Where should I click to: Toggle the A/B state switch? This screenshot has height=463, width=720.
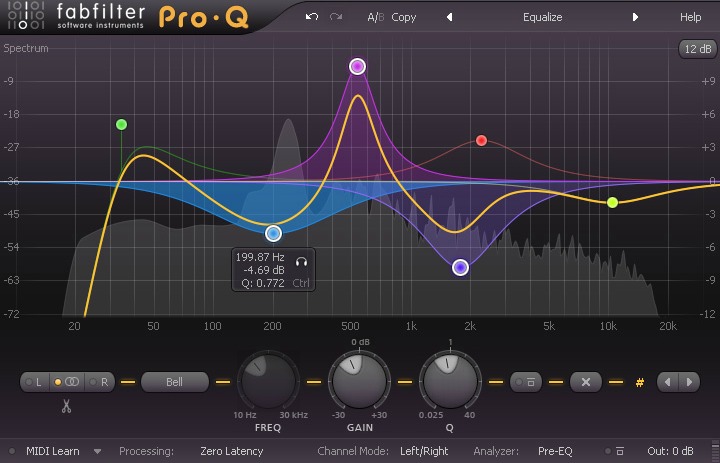pos(375,17)
